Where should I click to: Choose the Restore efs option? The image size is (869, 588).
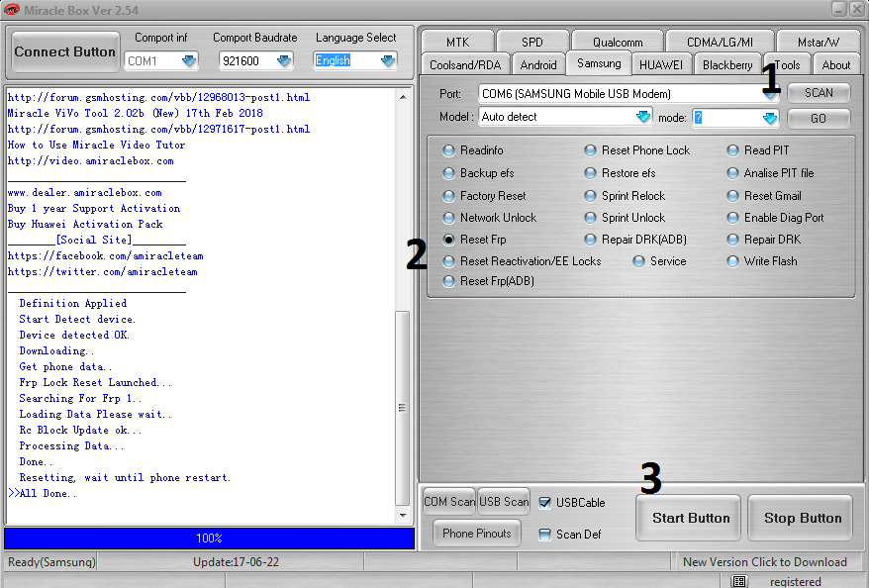[x=591, y=173]
